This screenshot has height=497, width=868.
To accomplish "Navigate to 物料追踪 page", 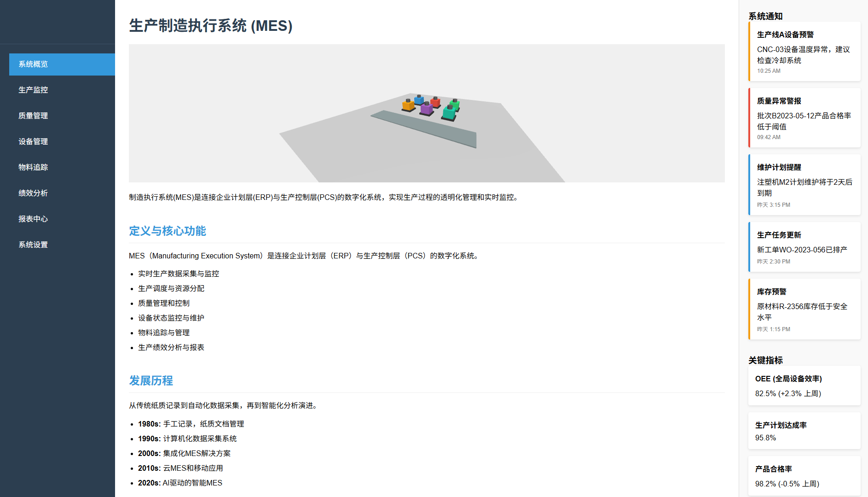I will [x=62, y=167].
